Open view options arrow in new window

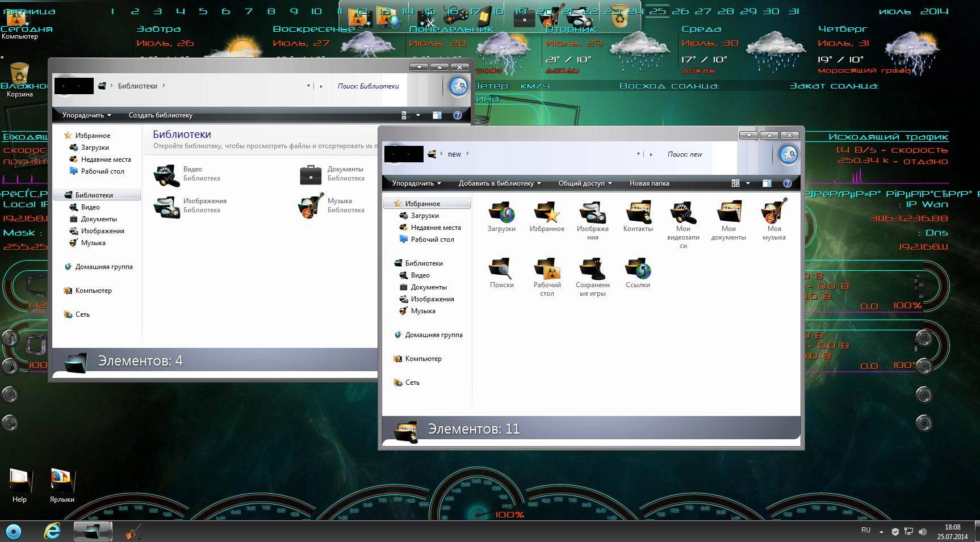click(x=748, y=183)
